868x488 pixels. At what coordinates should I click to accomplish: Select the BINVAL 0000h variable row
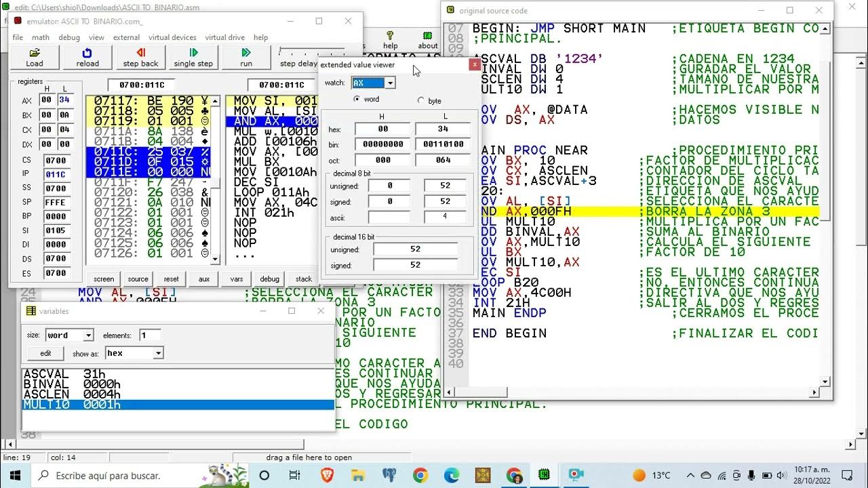178,384
